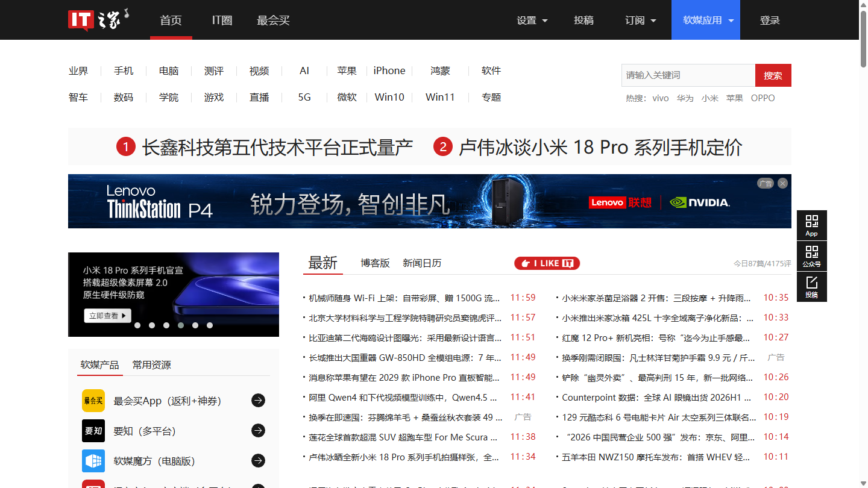Click the Lenovo ThinkStation P4 banner
The image size is (868, 488).
tap(430, 201)
